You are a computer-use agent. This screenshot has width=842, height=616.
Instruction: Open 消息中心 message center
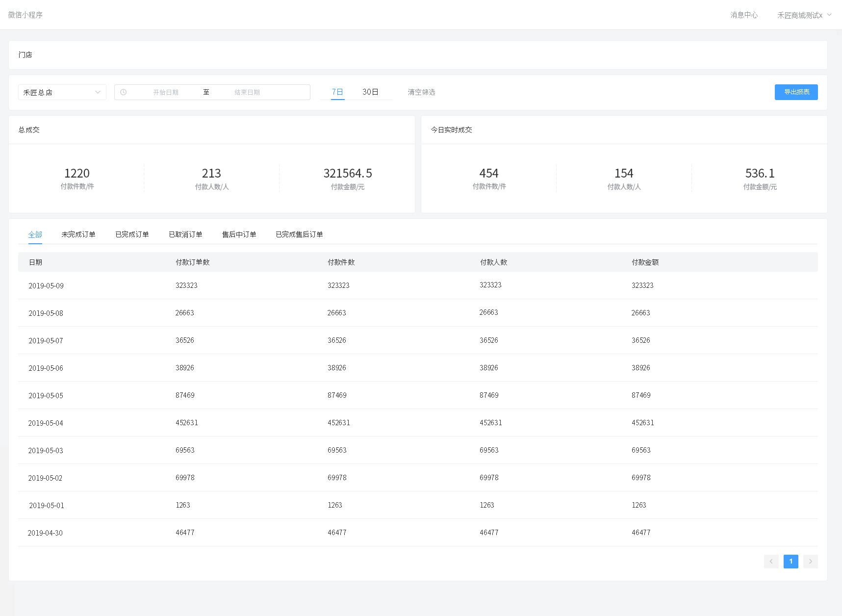pyautogui.click(x=744, y=15)
